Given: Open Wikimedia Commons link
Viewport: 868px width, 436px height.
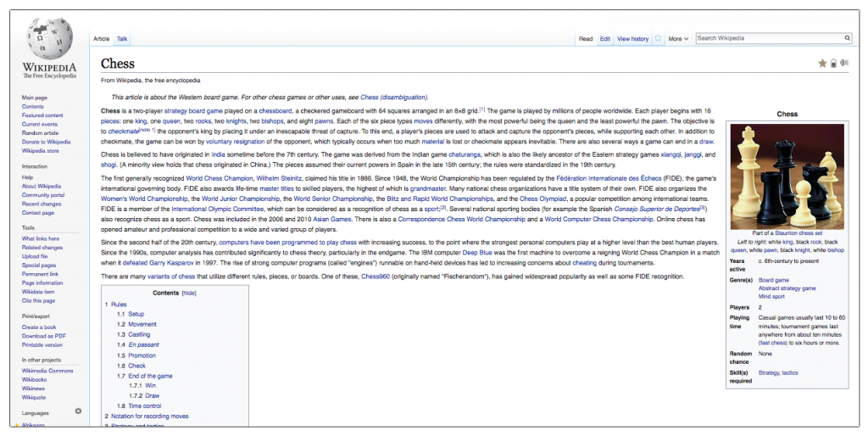Looking at the screenshot, I should pos(47,371).
